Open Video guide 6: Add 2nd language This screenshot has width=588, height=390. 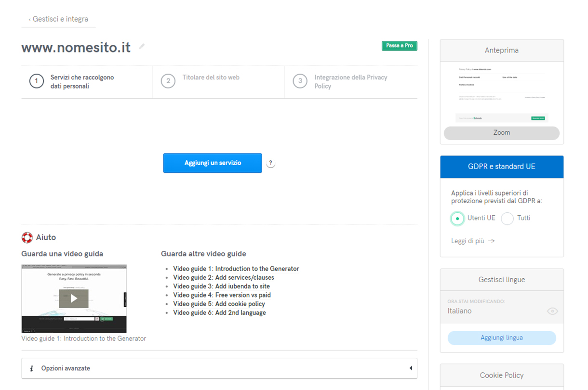tap(220, 312)
